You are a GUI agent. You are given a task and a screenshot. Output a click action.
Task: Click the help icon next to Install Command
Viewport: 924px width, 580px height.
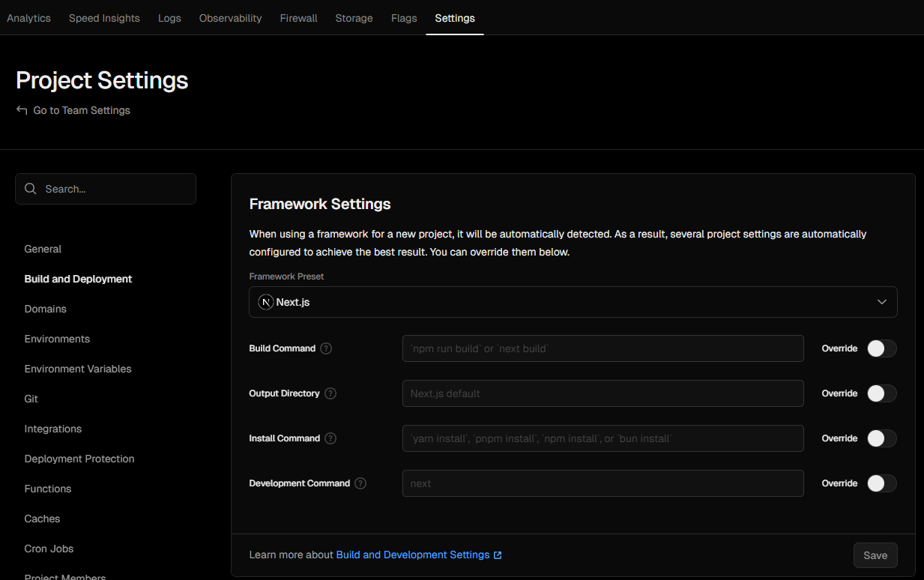click(x=330, y=438)
